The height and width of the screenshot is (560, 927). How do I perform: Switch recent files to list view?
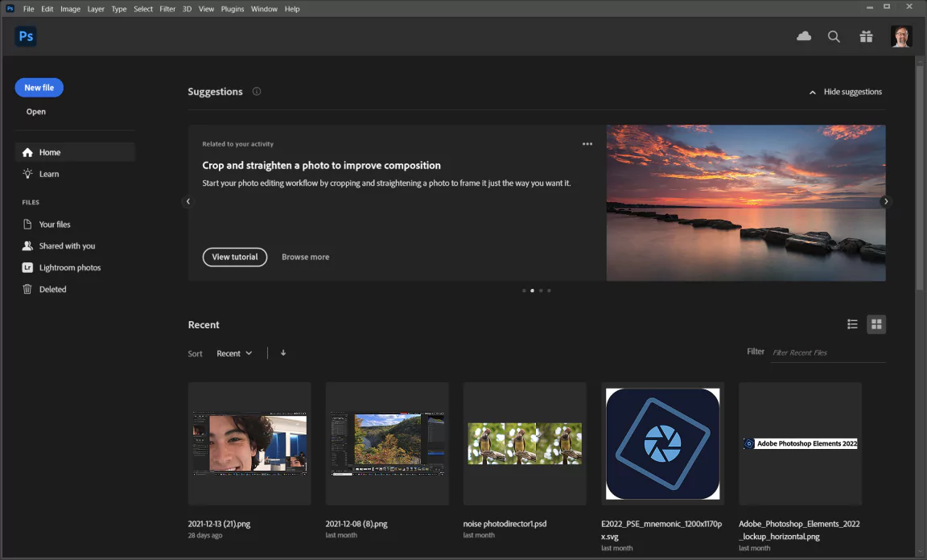[852, 324]
